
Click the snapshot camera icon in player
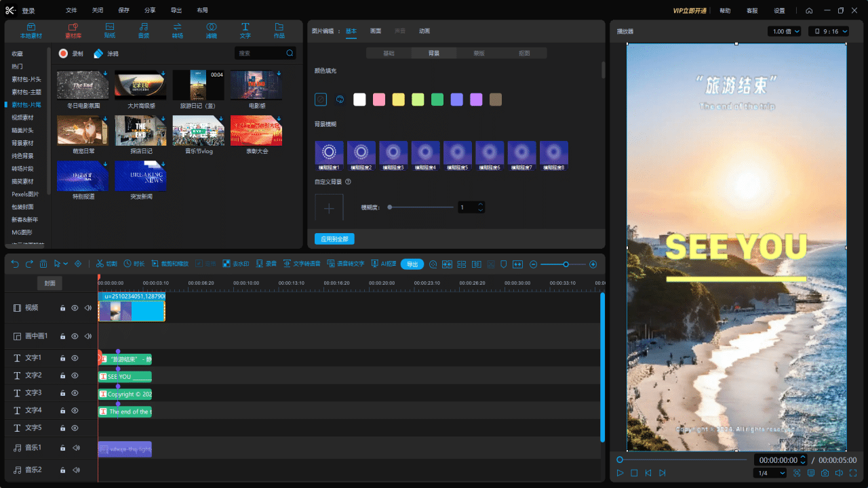click(825, 473)
